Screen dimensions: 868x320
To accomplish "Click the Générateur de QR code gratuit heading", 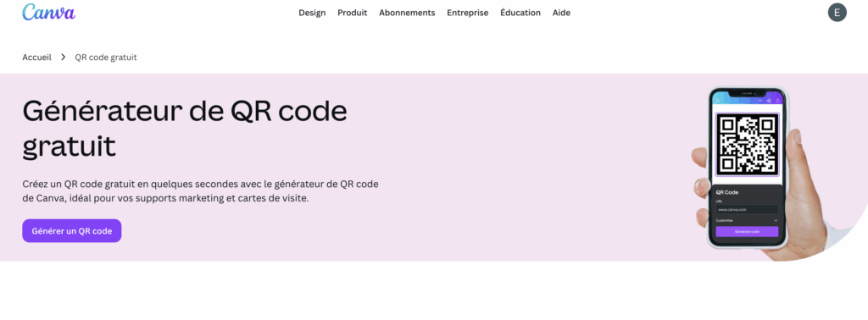I will (x=185, y=129).
